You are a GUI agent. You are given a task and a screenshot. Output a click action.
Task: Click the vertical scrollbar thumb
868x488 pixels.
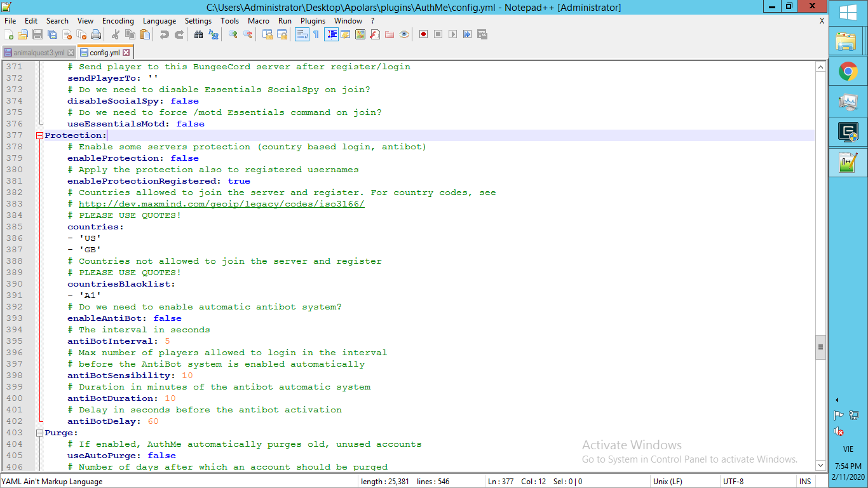(820, 348)
